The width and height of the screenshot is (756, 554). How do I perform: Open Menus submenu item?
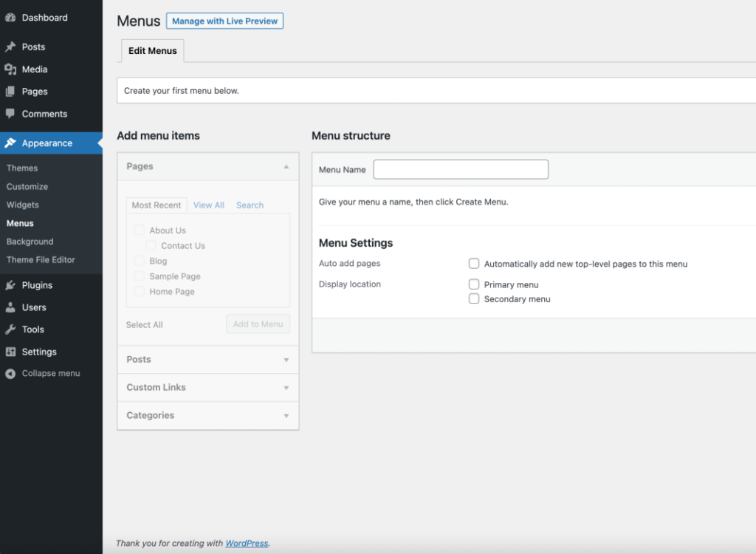(x=20, y=223)
